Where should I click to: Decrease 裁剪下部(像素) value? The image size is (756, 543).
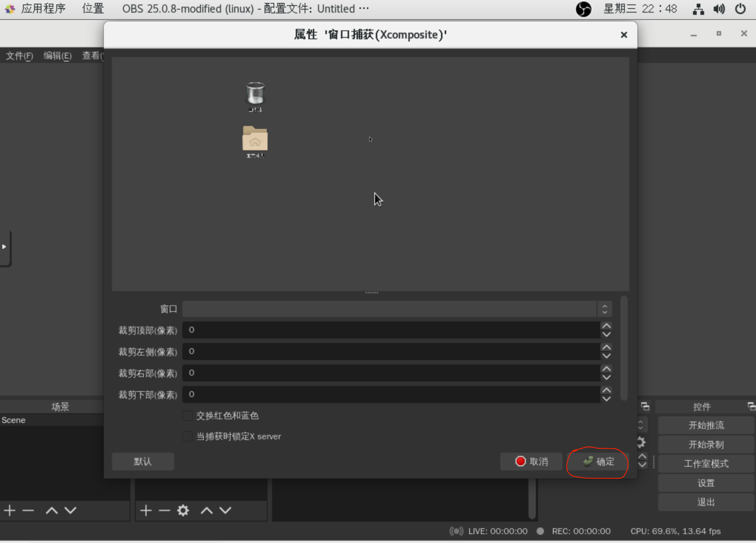click(x=607, y=399)
